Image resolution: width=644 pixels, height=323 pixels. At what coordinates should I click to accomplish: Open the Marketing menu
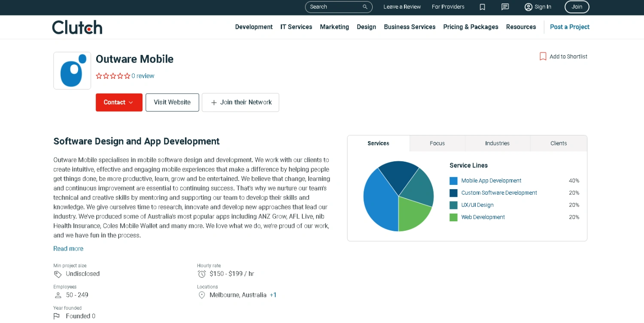coord(334,27)
